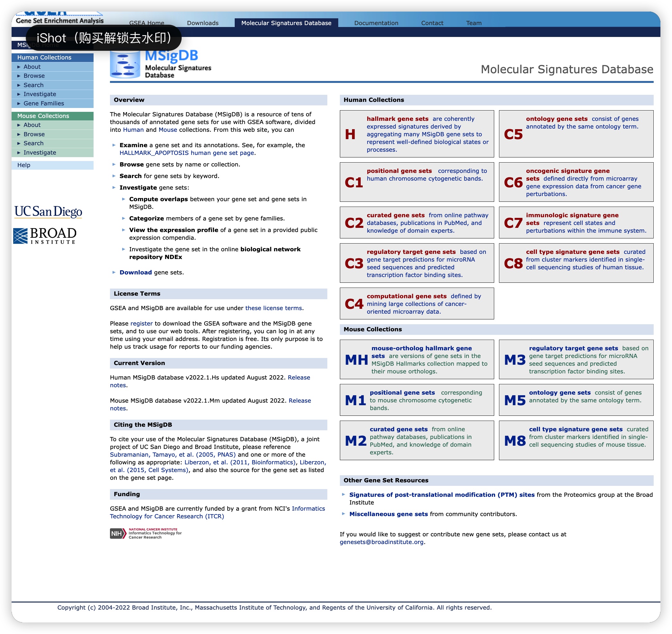Follow the Human collections link in Overview
Viewport: 672px width, 634px height.
(x=133, y=130)
